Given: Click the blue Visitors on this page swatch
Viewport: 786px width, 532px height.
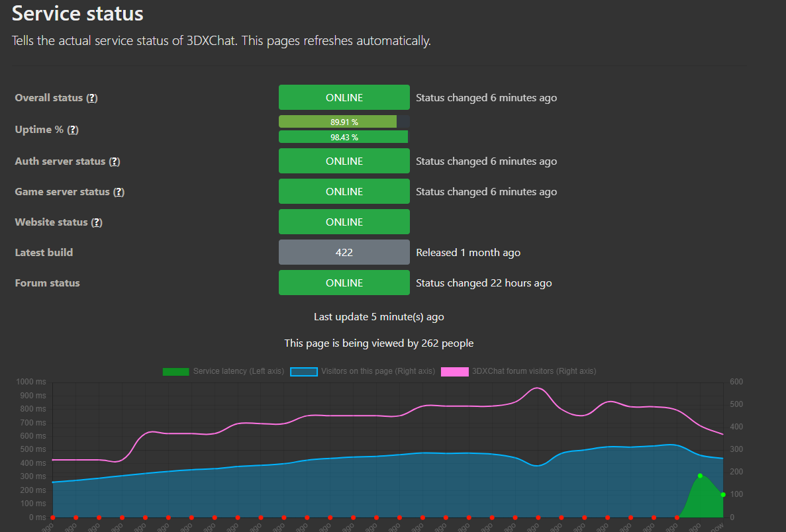Looking at the screenshot, I should [304, 372].
